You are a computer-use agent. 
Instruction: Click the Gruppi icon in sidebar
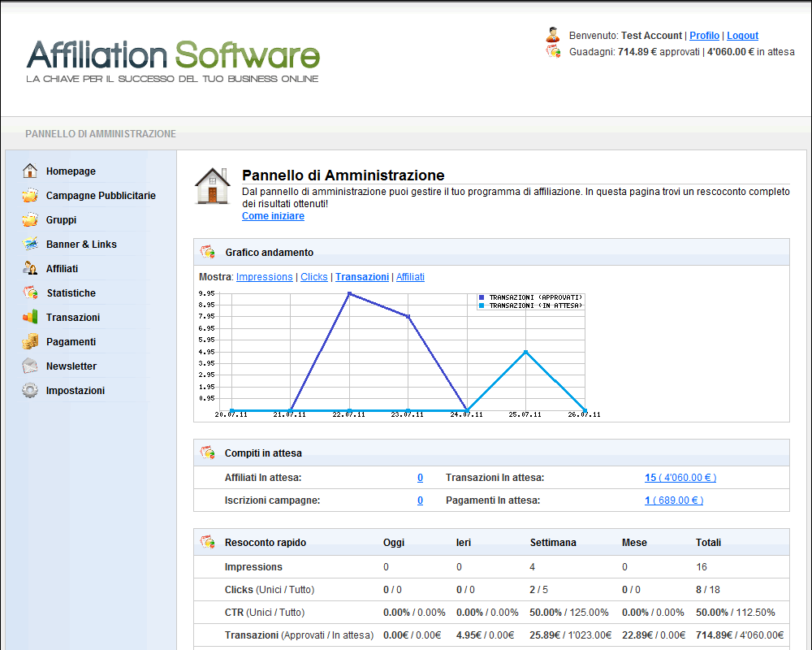tap(30, 220)
